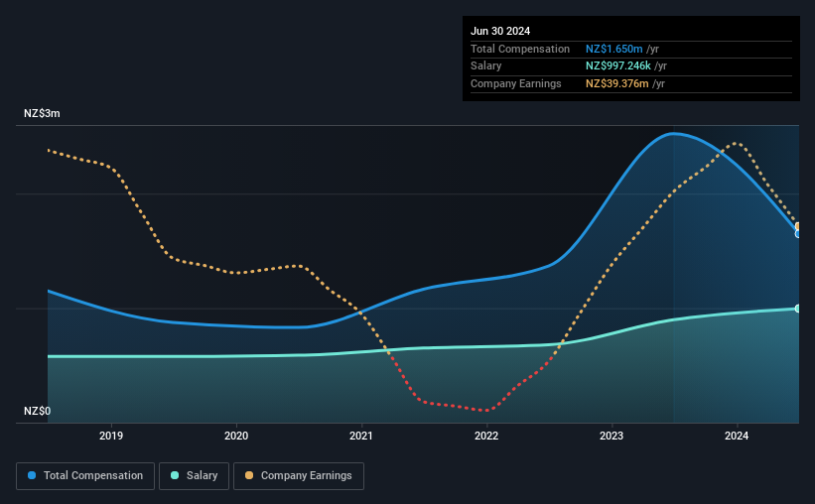
Task: Toggle the Company Earnings legend button
Action: pyautogui.click(x=299, y=476)
